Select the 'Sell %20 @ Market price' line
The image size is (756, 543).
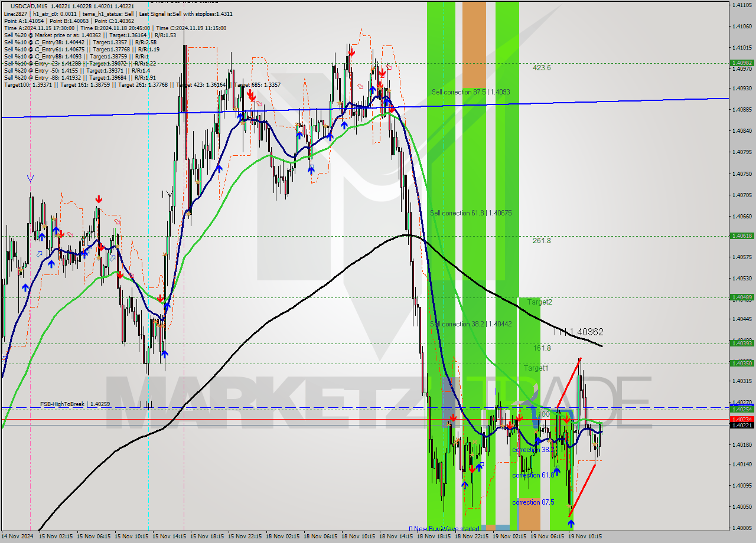(x=90, y=35)
